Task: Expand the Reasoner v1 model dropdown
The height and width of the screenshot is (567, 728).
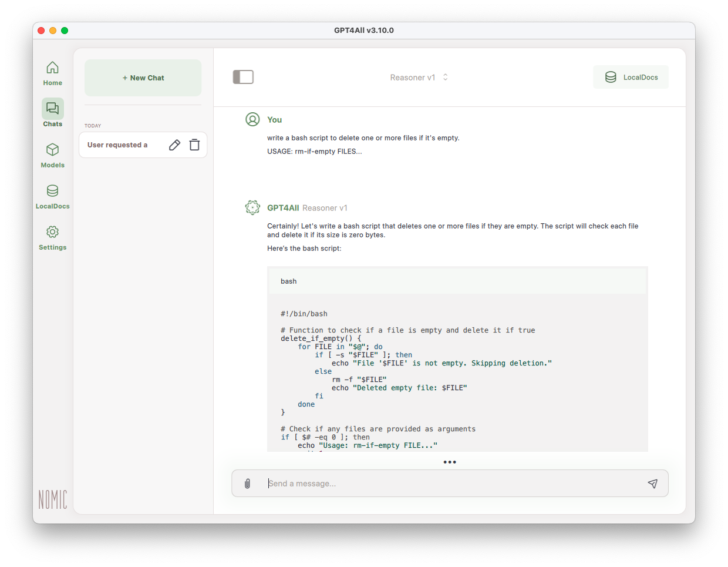Action: pyautogui.click(x=413, y=78)
